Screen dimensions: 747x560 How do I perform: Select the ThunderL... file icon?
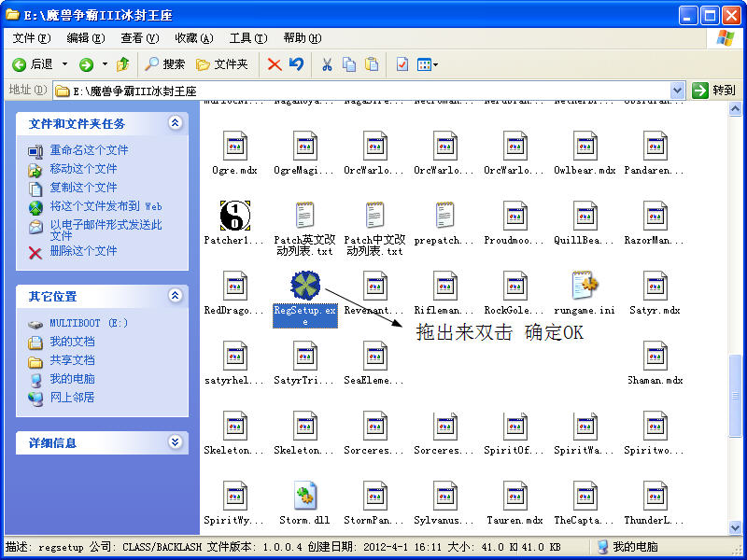(655, 496)
